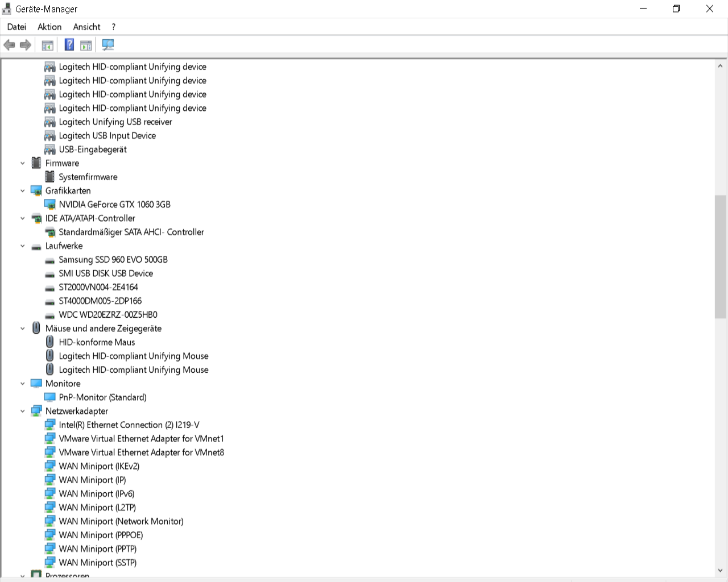Select WAN Miniport (PPTP)

click(98, 549)
